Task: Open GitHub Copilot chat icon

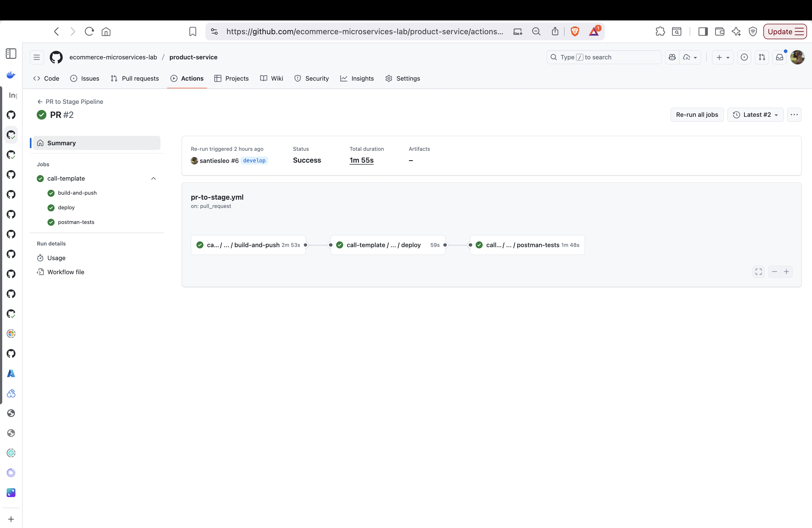Action: point(672,57)
